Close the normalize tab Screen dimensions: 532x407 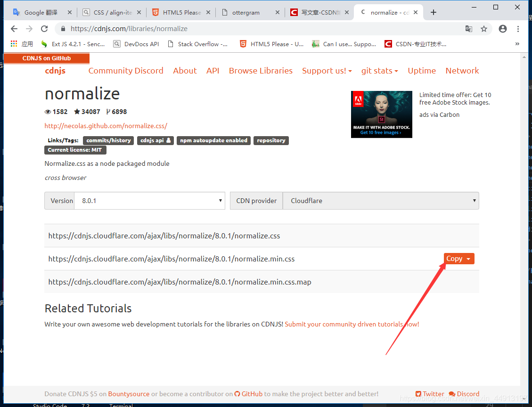tap(416, 13)
